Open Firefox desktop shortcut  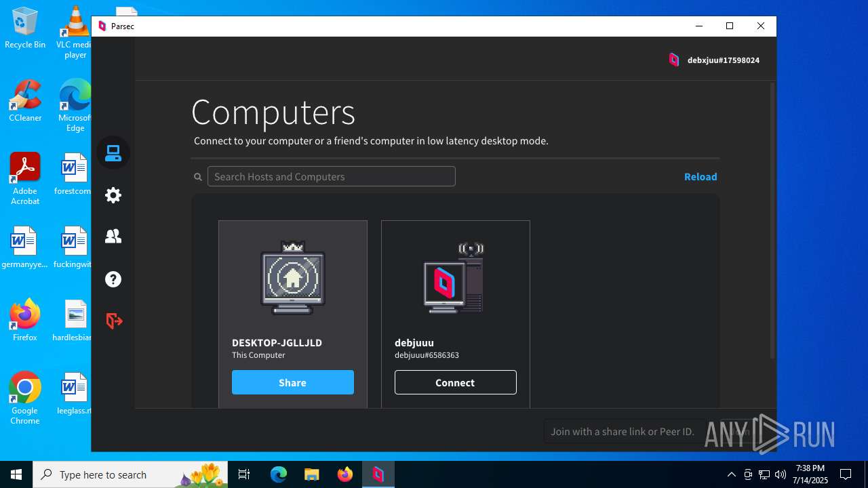point(25,320)
